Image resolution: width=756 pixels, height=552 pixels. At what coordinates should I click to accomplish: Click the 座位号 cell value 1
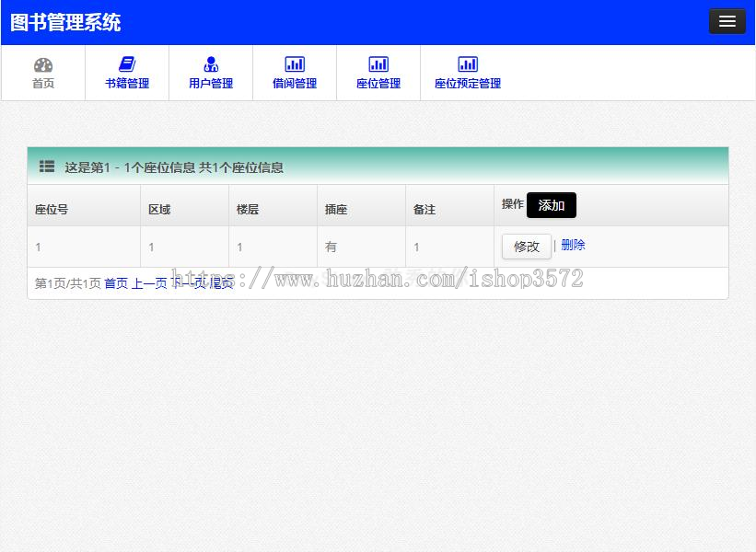(x=38, y=247)
